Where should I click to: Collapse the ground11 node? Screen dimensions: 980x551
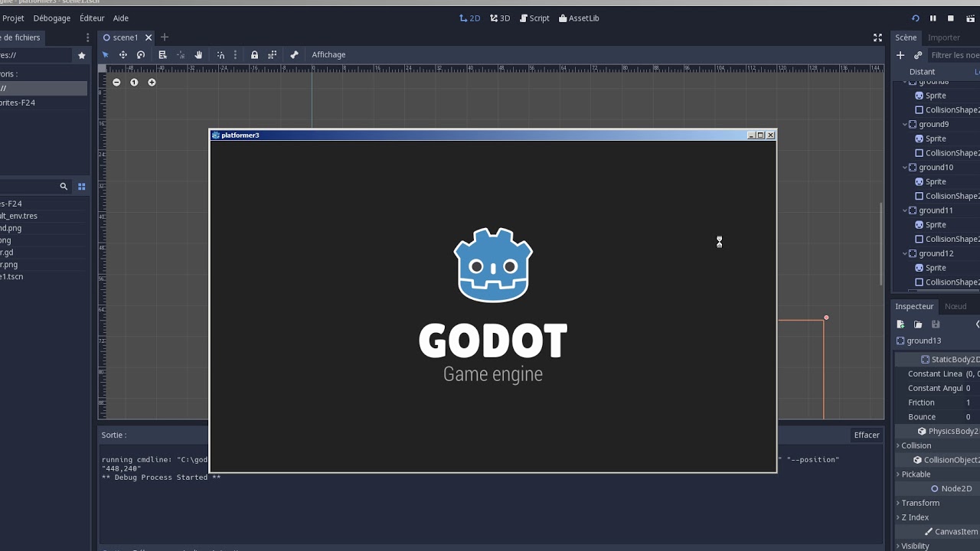(x=904, y=210)
